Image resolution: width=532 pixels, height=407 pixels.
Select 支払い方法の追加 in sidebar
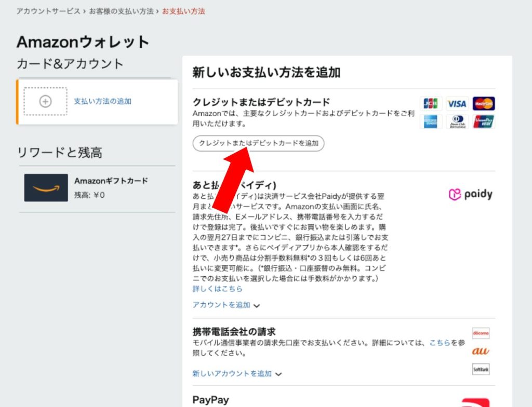click(x=102, y=101)
